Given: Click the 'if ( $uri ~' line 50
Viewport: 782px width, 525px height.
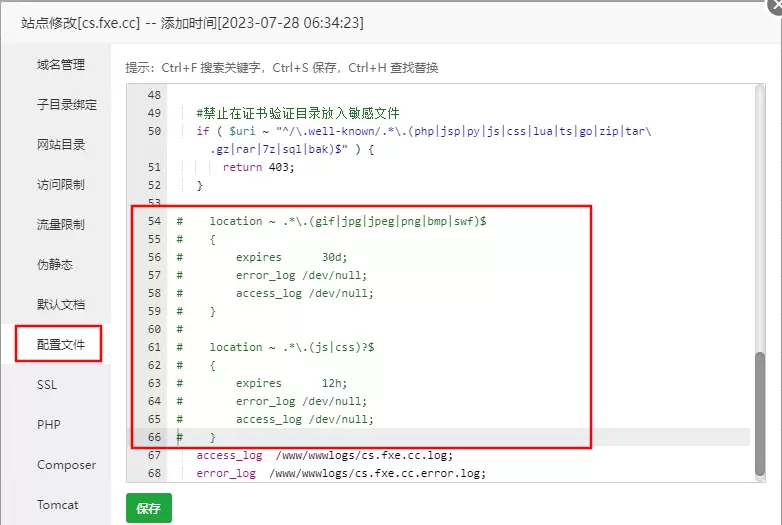Looking at the screenshot, I should [x=424, y=131].
